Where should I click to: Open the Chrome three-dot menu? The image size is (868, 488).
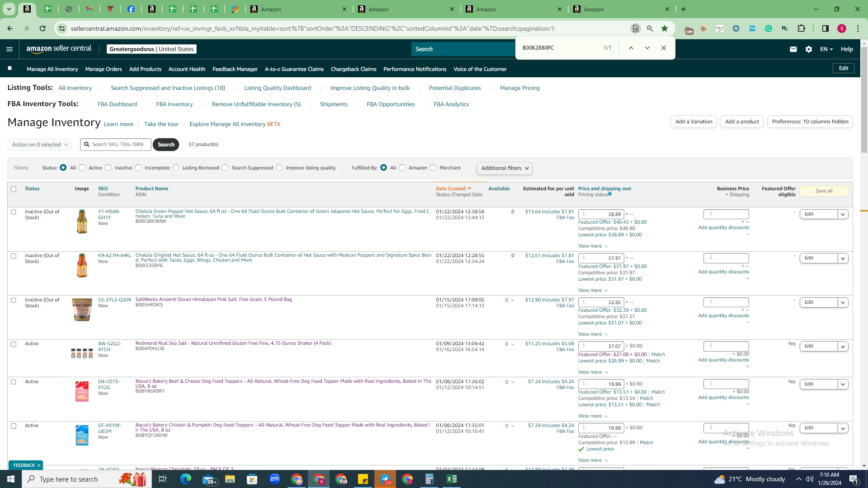pyautogui.click(x=858, y=28)
